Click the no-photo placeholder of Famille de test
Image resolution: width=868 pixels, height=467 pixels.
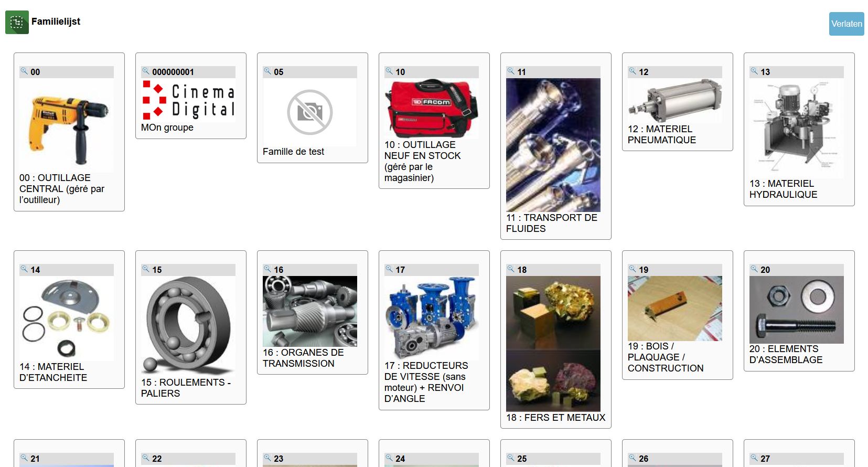coord(310,112)
